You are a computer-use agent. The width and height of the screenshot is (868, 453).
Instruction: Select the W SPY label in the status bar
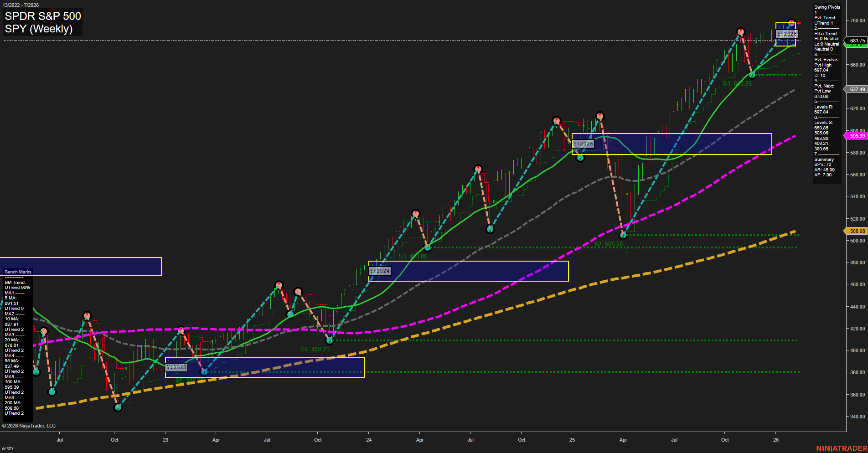pyautogui.click(x=7, y=448)
